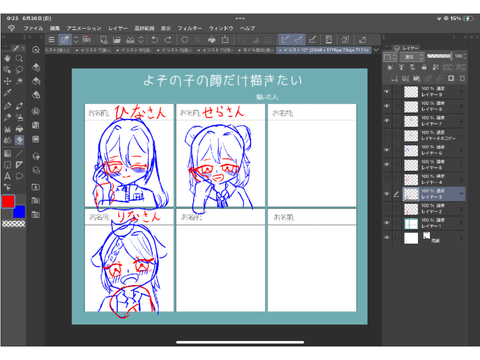Open the Quick Access magnifier palette icon
The width and height of the screenshot is (480, 360).
[36, 50]
